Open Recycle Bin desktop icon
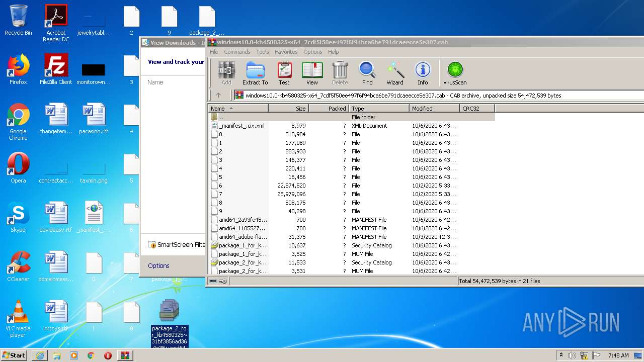Image resolution: width=644 pixels, height=362 pixels. [18, 21]
